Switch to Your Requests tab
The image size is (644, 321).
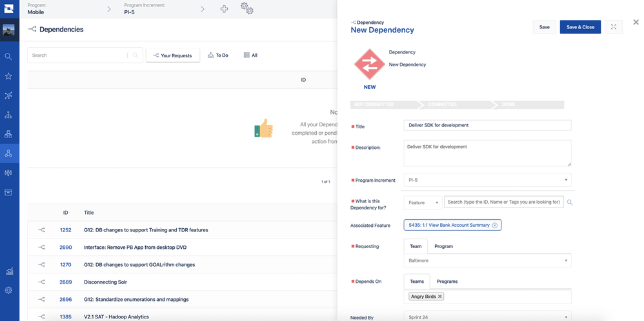point(173,55)
